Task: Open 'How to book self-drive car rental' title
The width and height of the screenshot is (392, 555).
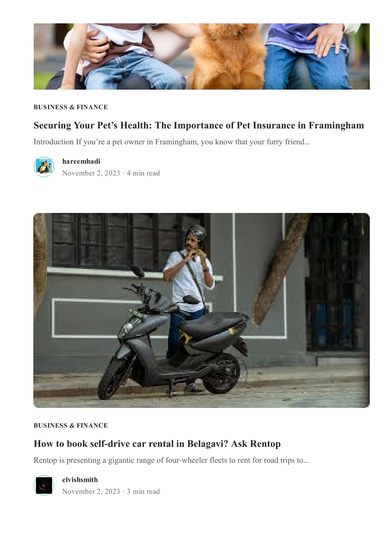Action: (x=157, y=444)
